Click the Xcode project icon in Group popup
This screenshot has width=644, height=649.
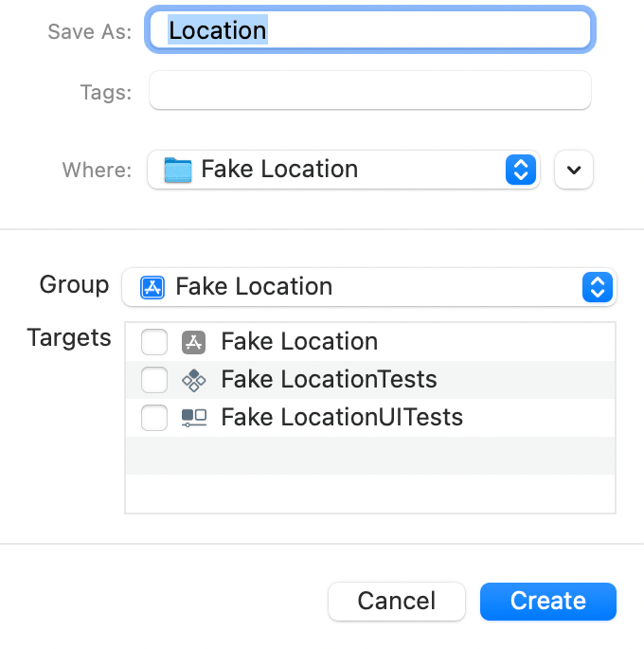[x=152, y=287]
